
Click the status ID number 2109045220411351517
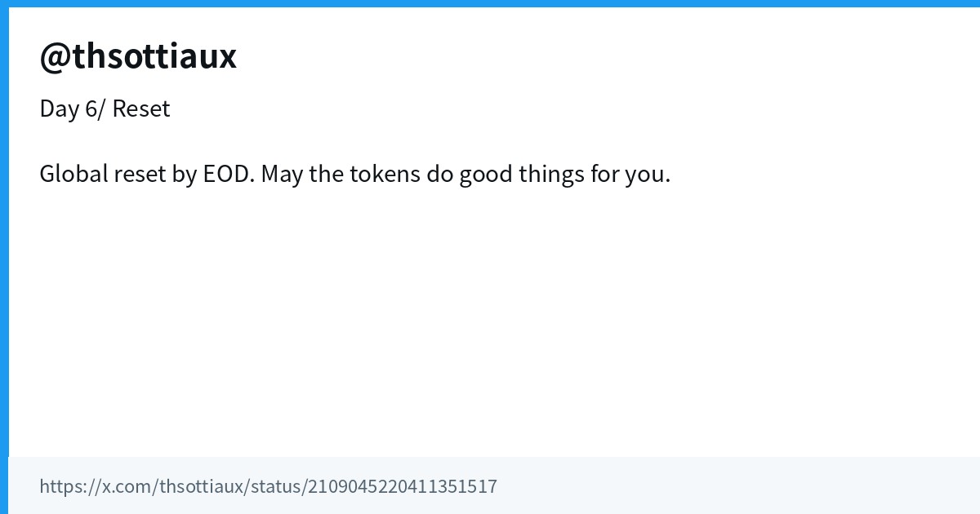tap(402, 486)
